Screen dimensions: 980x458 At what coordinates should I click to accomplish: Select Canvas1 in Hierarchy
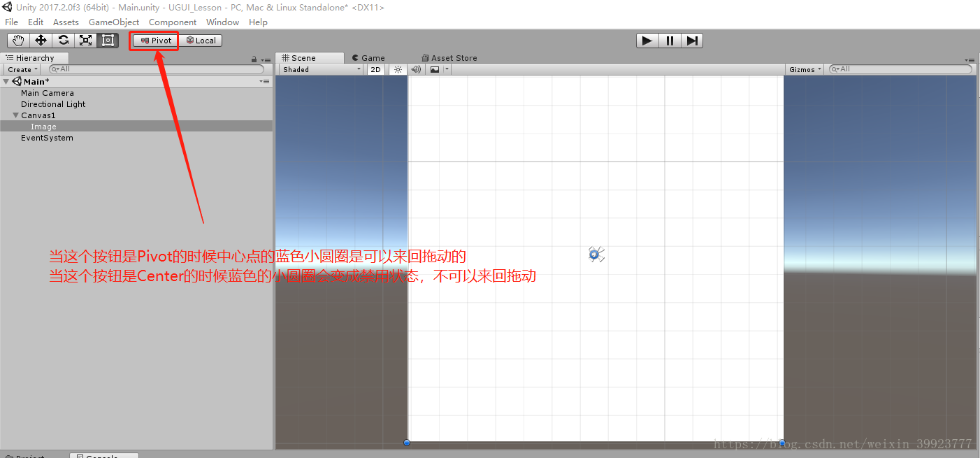[38, 115]
